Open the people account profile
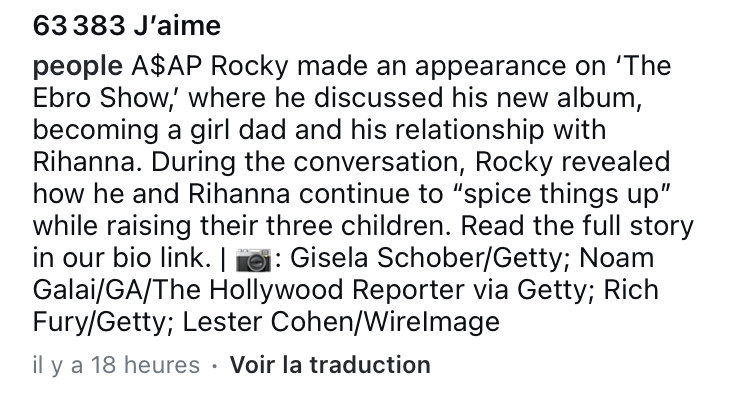This screenshot has width=750, height=417. click(78, 68)
